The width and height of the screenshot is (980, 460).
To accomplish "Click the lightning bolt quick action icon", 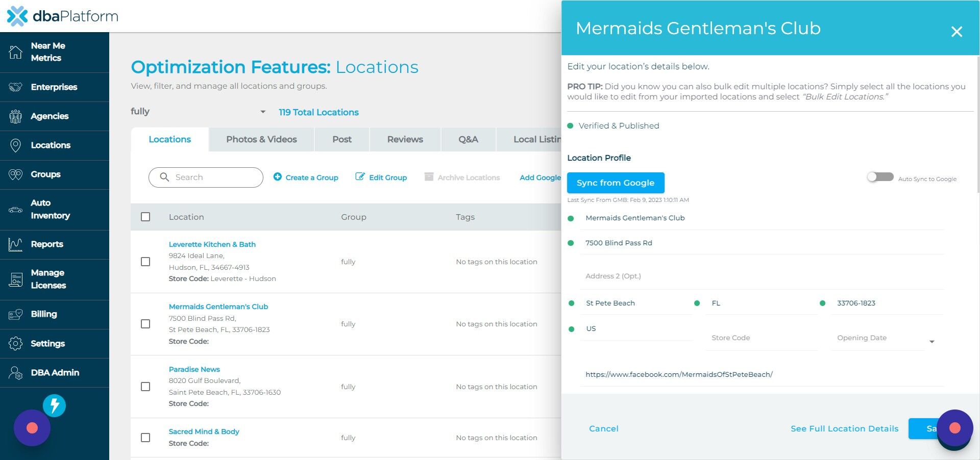I will (x=55, y=406).
